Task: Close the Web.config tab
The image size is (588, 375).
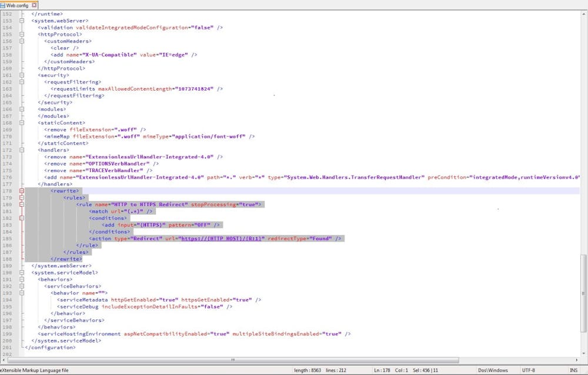Action: tap(35, 5)
